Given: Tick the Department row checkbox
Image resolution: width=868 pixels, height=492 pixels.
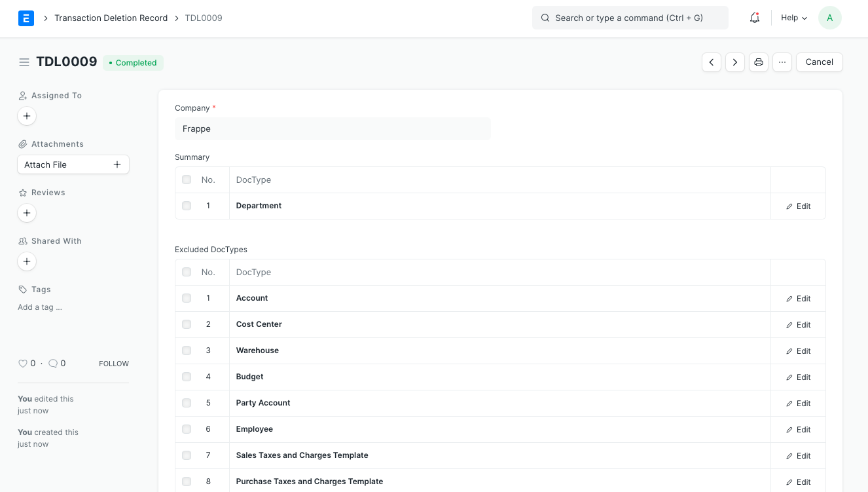Looking at the screenshot, I should click(x=187, y=206).
